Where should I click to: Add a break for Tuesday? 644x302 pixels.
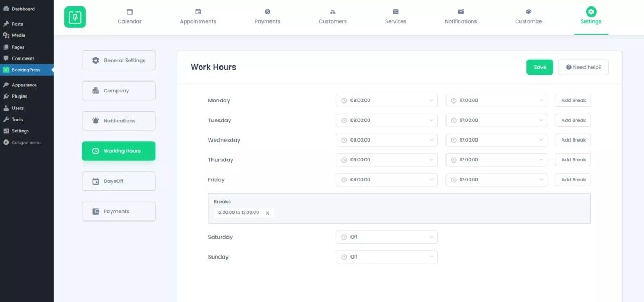(573, 120)
